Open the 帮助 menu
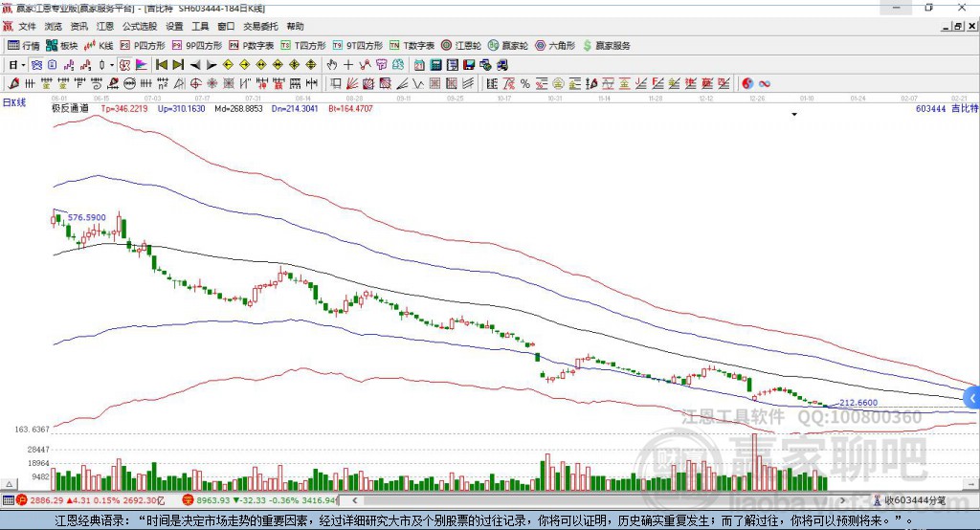980x530 pixels. pos(295,26)
